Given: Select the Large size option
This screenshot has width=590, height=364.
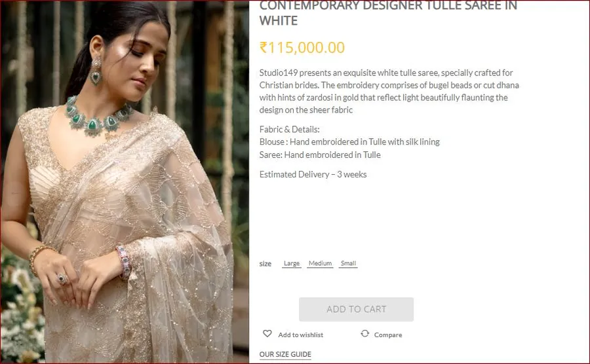Looking at the screenshot, I should 292,263.
